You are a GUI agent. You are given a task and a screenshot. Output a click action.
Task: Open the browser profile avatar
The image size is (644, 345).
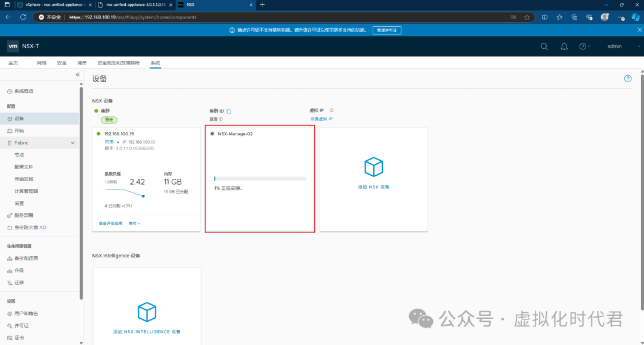click(x=605, y=17)
